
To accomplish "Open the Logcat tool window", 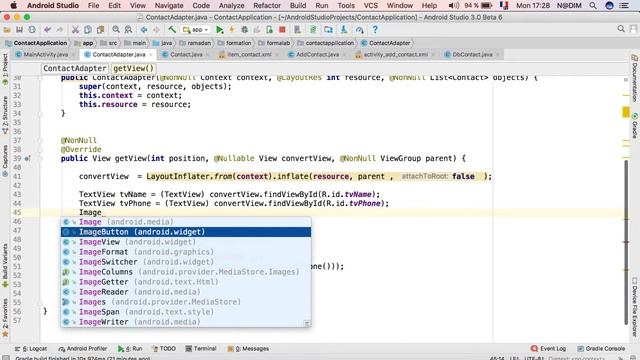I will (31, 349).
